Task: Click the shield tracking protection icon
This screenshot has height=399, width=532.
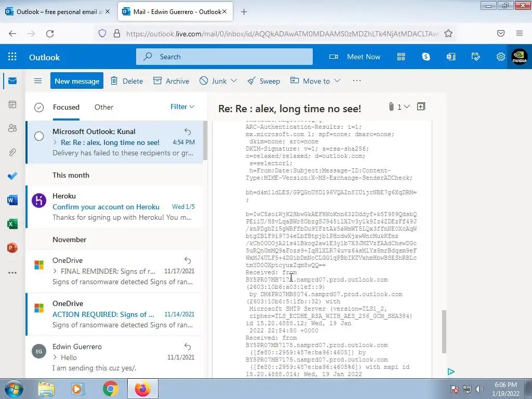Action: (102, 33)
